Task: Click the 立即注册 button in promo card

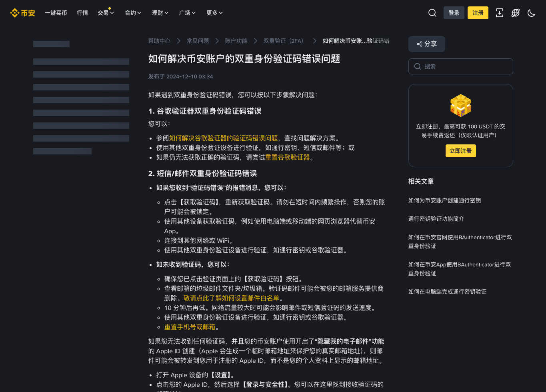Action: tap(461, 151)
